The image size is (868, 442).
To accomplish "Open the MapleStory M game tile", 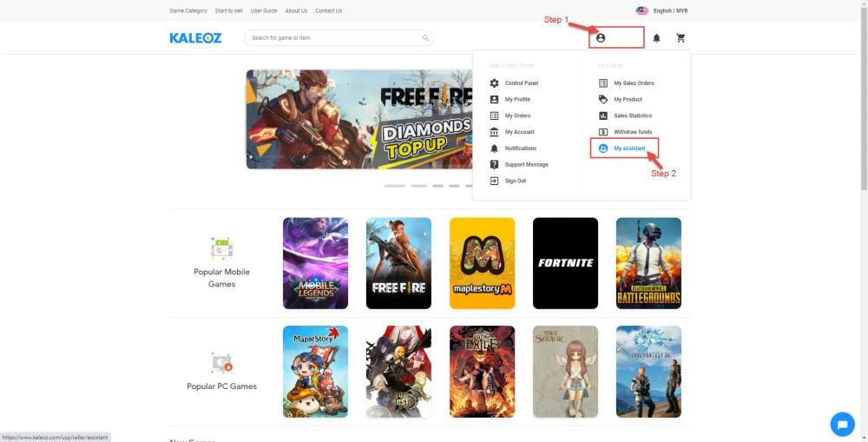I will 482,263.
